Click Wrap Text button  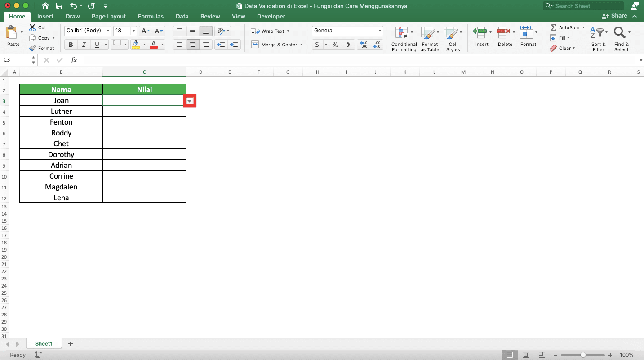[270, 31]
